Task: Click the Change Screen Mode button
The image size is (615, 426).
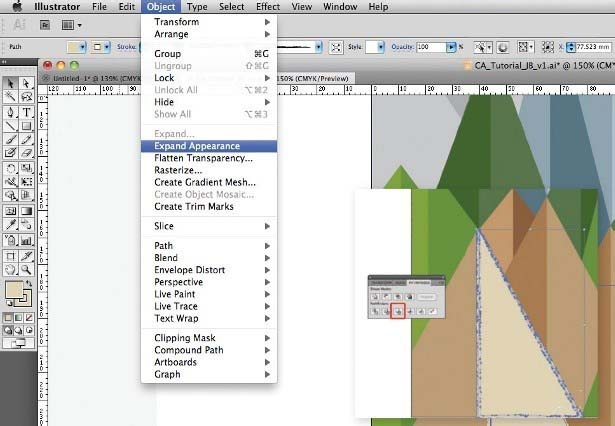Action: coord(18,343)
